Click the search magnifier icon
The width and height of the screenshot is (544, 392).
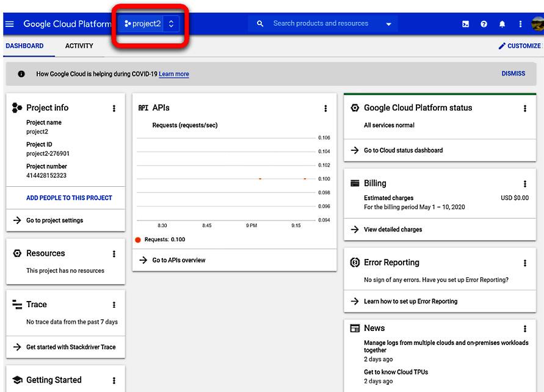[260, 24]
